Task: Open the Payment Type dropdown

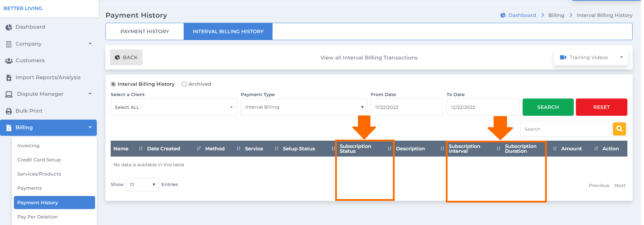Action: click(x=304, y=107)
